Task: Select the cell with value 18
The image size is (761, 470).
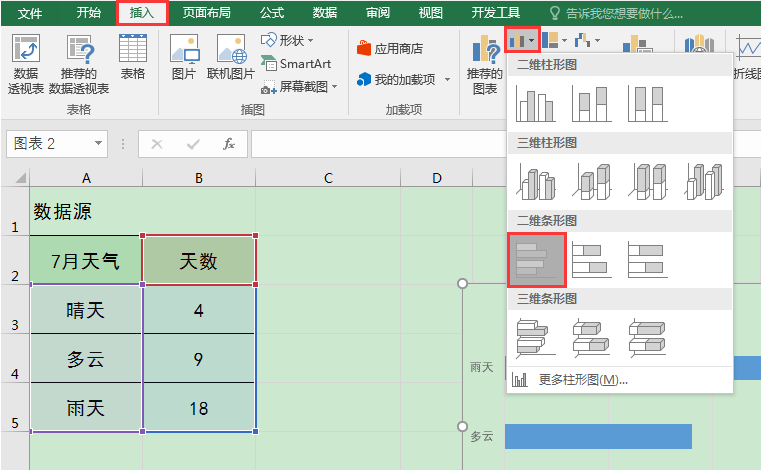Action: coord(199,408)
